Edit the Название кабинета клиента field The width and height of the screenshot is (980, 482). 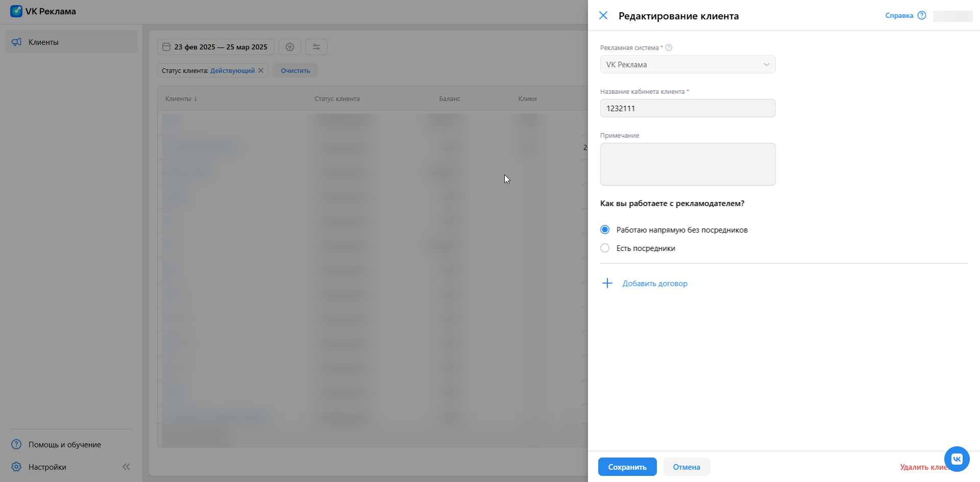coord(688,108)
